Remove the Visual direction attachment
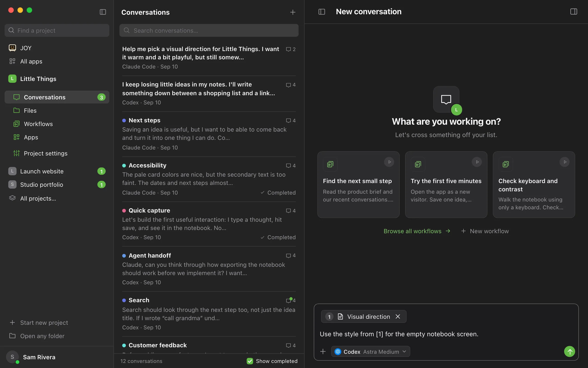The height and width of the screenshot is (368, 588). (398, 316)
